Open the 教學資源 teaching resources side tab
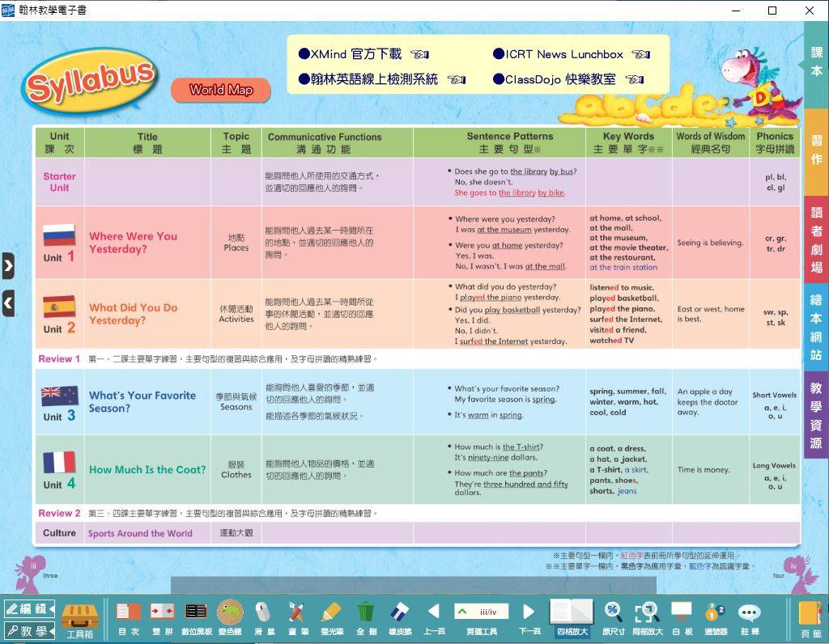Viewport: 829px width, 644px height. coord(816,415)
